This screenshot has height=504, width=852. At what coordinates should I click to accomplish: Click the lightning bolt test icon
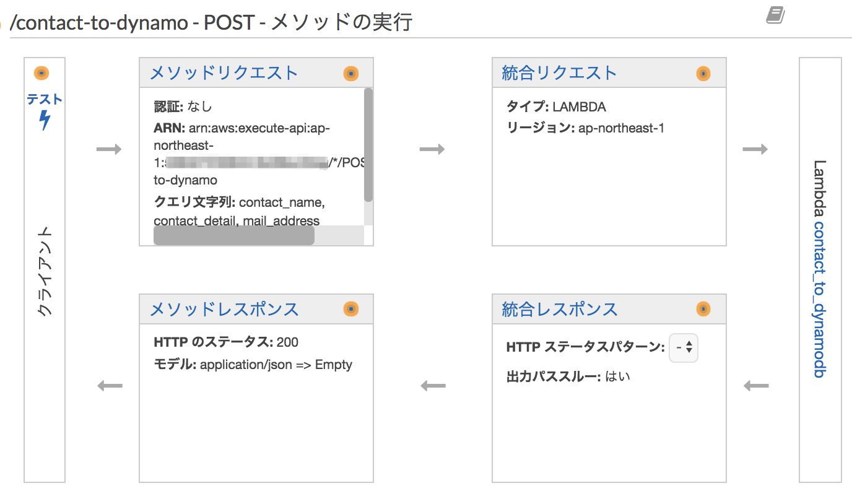coord(45,119)
